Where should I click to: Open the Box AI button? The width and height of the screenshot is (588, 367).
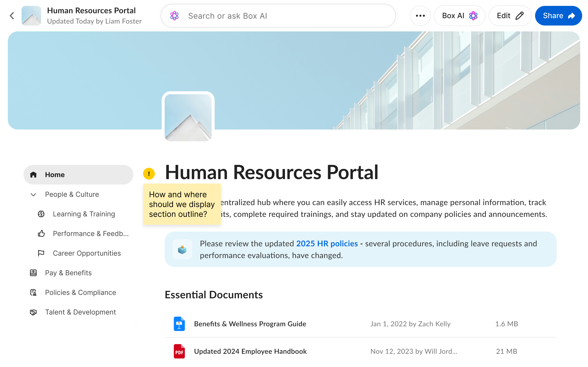click(460, 16)
